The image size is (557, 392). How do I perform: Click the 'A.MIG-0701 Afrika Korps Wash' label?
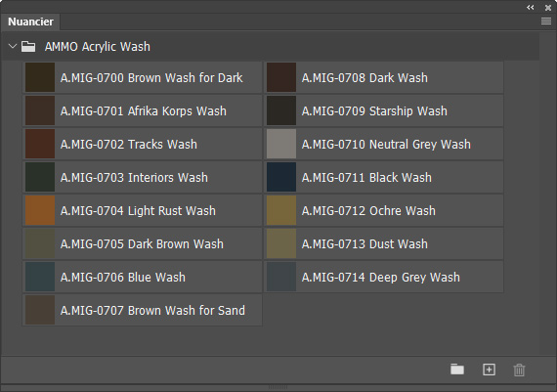pos(143,110)
